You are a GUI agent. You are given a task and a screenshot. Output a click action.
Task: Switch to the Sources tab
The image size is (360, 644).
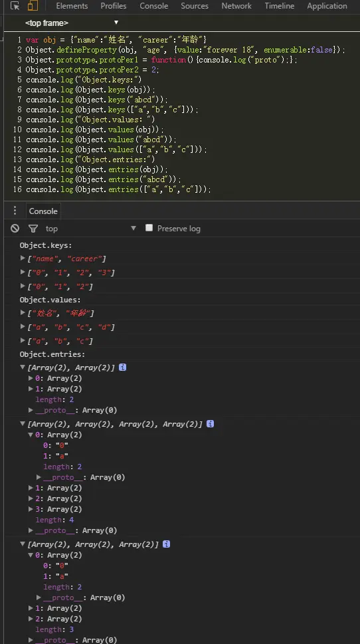coord(195,6)
